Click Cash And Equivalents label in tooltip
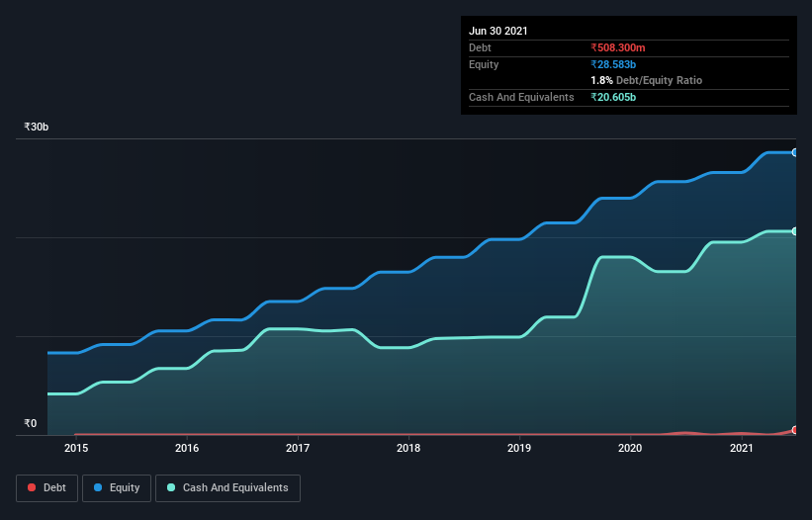 [521, 97]
